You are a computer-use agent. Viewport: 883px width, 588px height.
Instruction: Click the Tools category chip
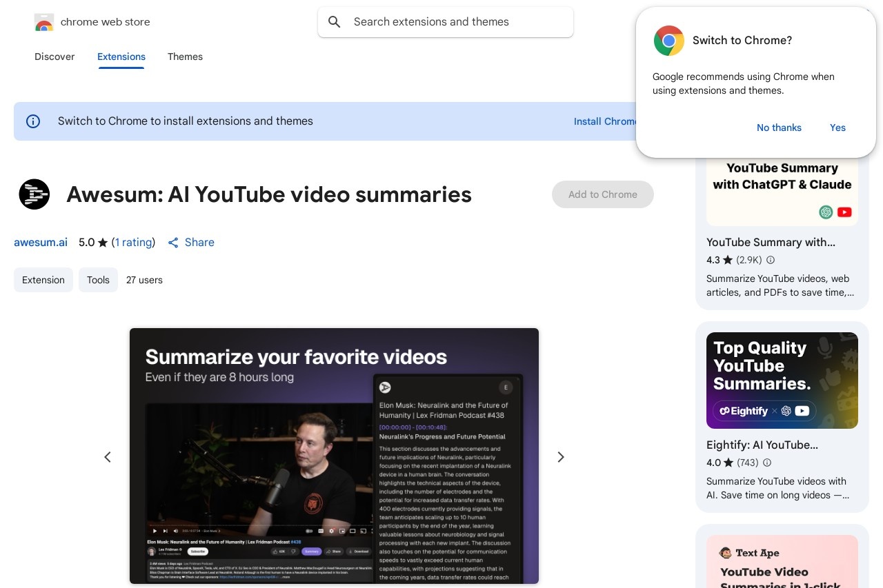[x=98, y=280]
